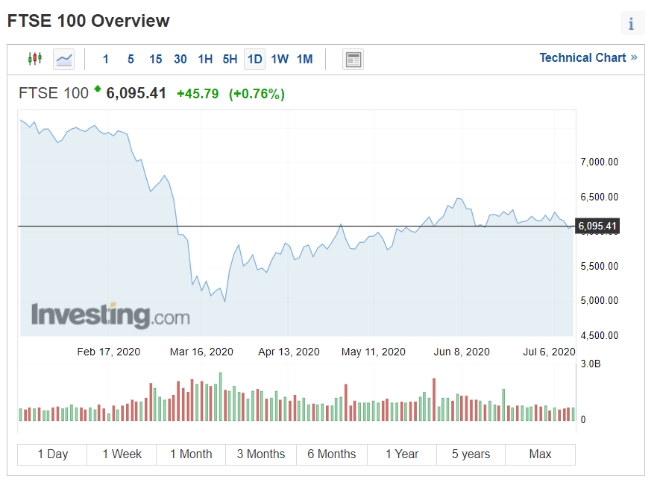660x482 pixels.
Task: Show the 3 Months range tab
Action: pos(261,454)
